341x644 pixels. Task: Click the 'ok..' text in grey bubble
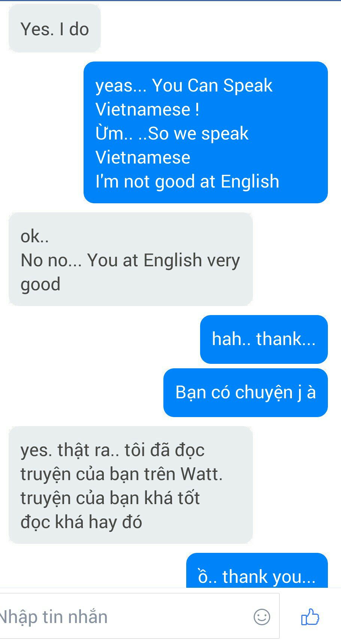[x=34, y=236]
